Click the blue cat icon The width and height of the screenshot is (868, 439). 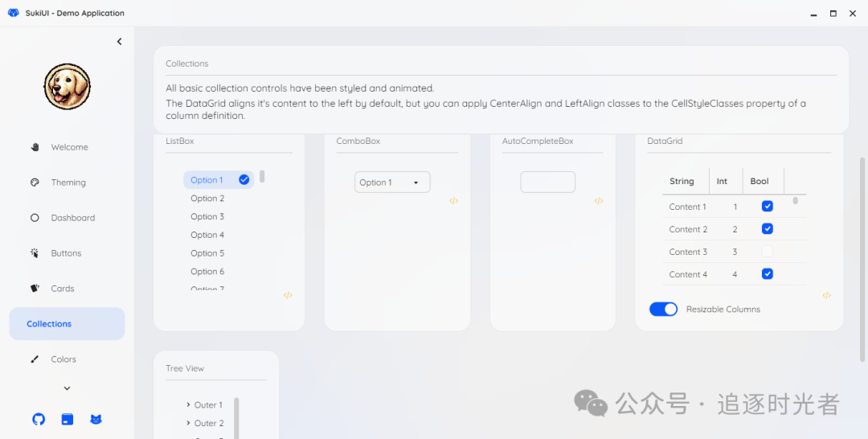[x=96, y=419]
